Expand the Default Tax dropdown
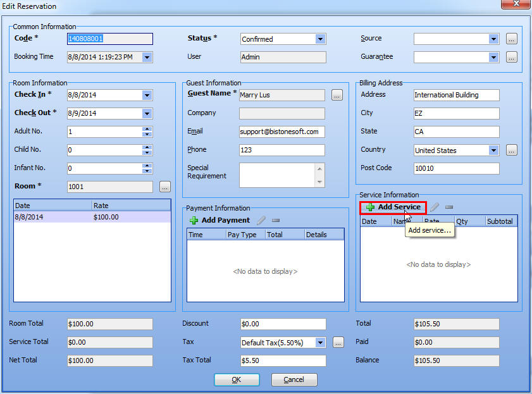Image resolution: width=532 pixels, height=394 pixels. point(320,342)
